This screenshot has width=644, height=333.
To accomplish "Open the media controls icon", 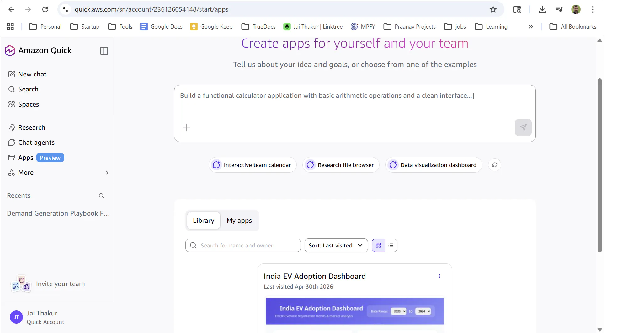I will point(559,9).
